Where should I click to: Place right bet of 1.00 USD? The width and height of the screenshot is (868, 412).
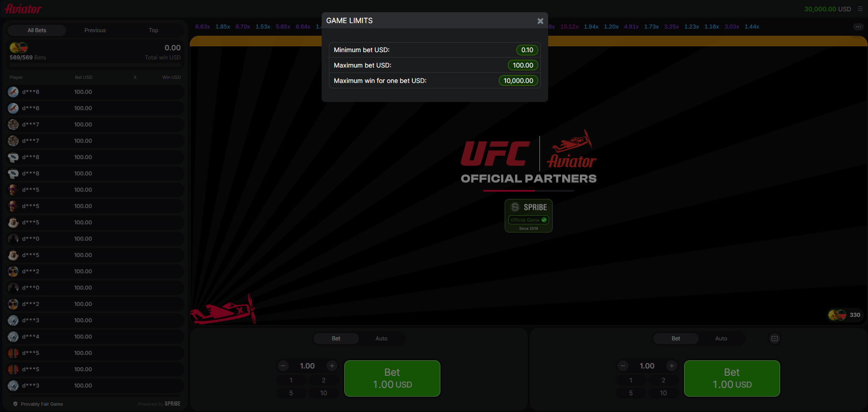pos(732,378)
